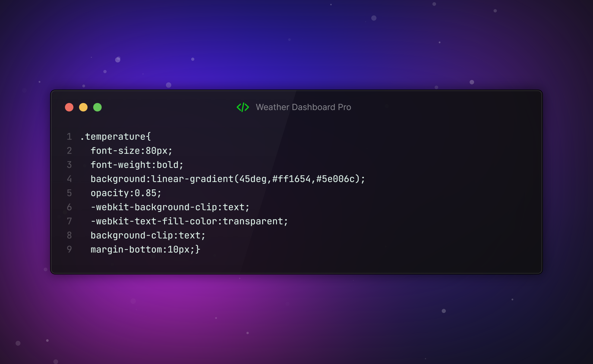Click the font-weight:bold declaration
Viewport: 593px width, 364px height.
tap(137, 165)
